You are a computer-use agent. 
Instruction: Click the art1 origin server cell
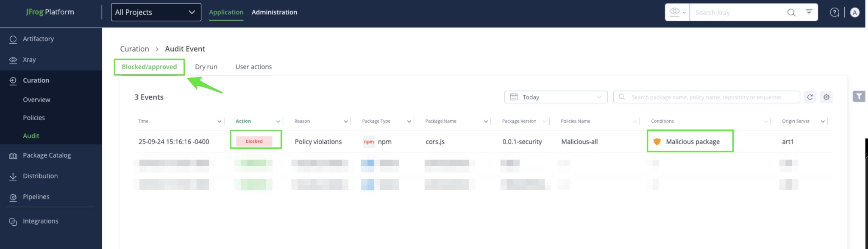tap(787, 142)
